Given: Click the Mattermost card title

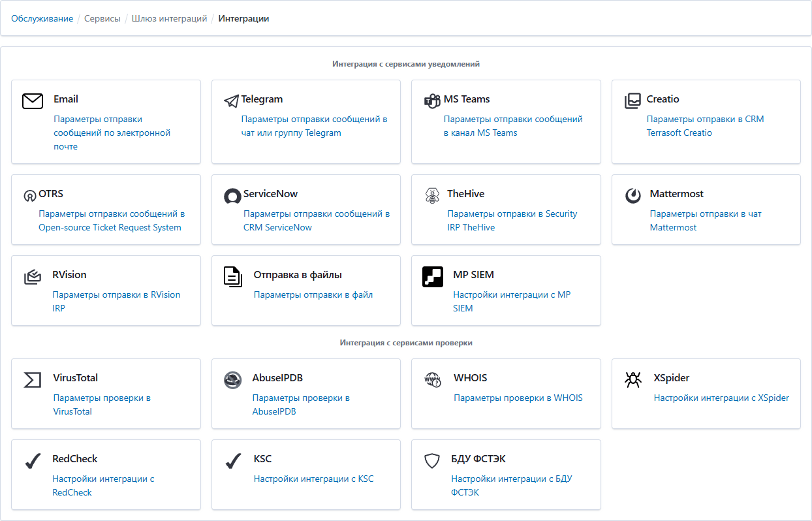Looking at the screenshot, I should click(x=677, y=194).
